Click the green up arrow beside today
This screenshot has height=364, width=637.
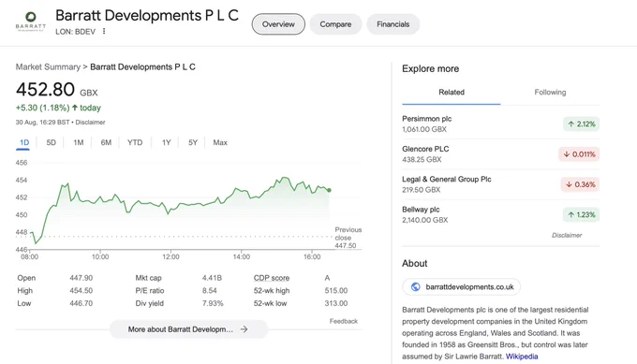point(75,108)
